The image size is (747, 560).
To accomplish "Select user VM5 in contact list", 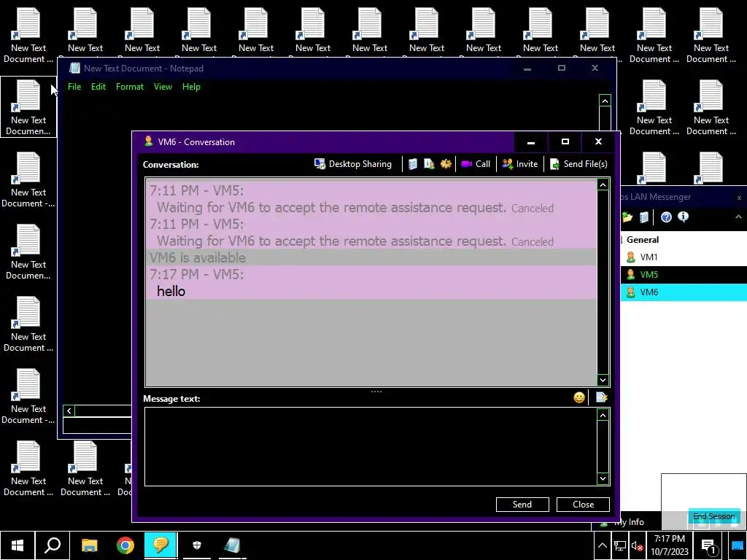I will coord(684,275).
